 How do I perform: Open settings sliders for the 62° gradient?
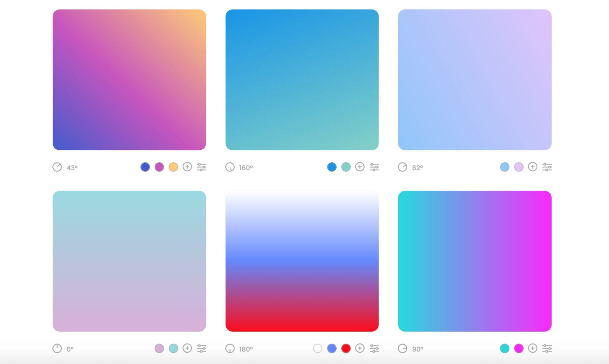click(x=547, y=167)
